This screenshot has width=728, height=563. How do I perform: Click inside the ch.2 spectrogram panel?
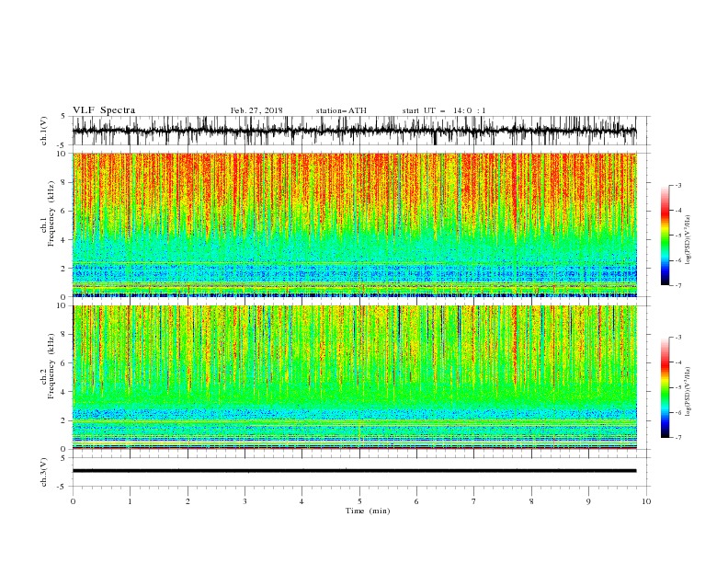[354, 377]
